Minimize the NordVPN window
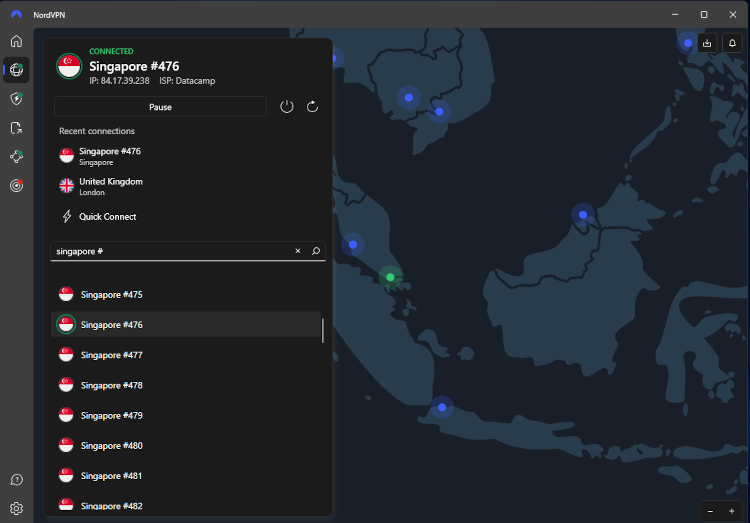 pyautogui.click(x=675, y=14)
